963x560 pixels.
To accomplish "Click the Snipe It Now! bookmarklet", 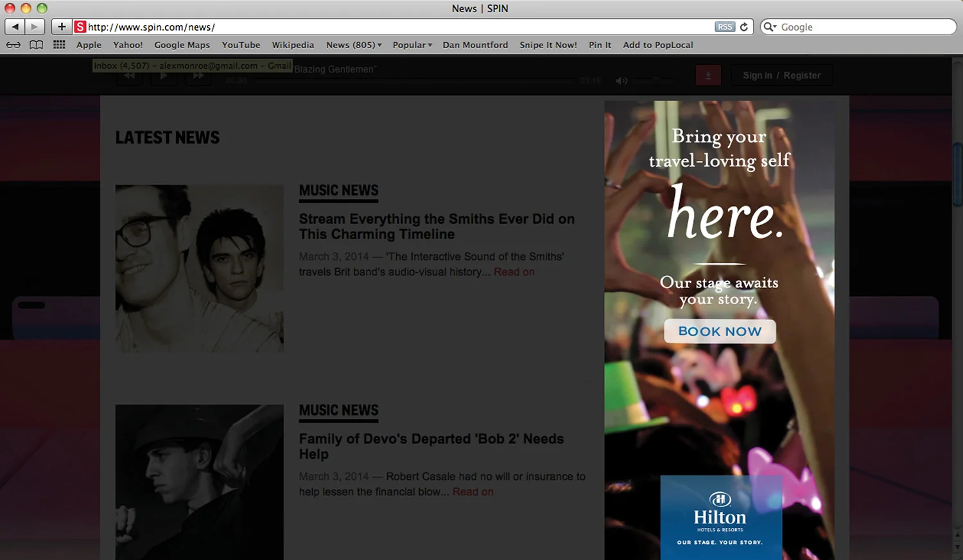I will coord(548,45).
